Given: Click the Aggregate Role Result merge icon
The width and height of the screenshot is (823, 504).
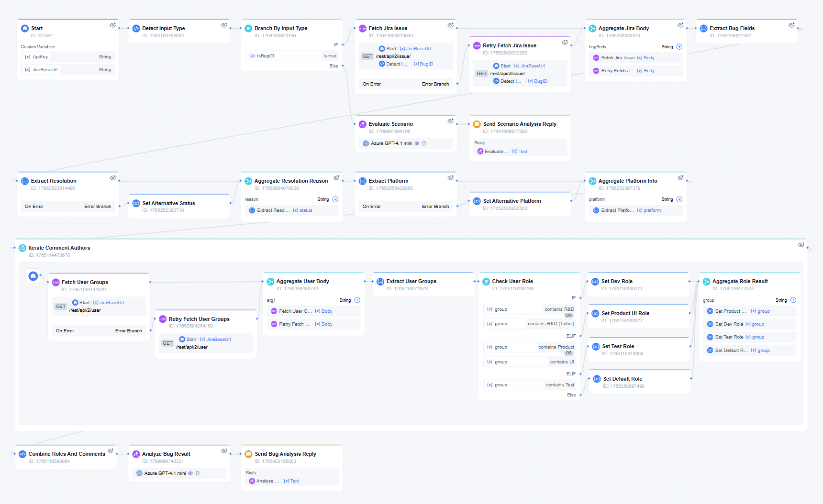Looking at the screenshot, I should coord(706,282).
